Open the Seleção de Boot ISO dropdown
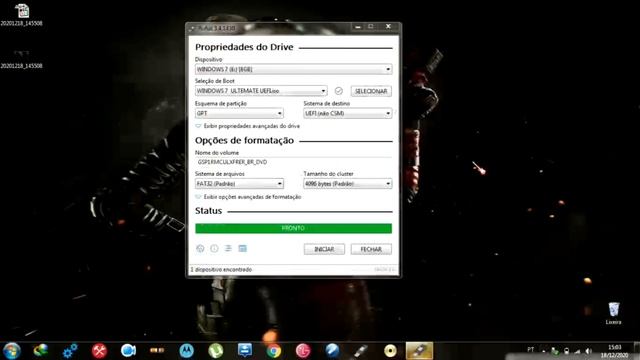Viewport: 640px width, 360px height. (x=261, y=91)
